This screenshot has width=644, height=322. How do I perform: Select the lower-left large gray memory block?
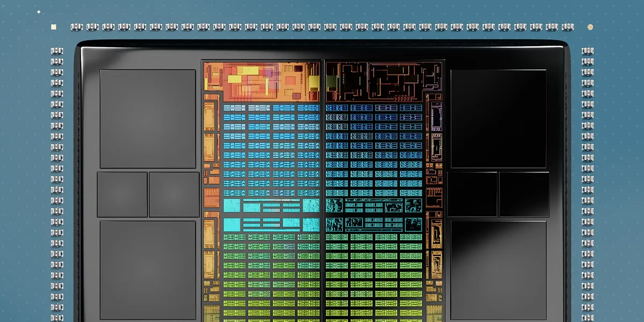[148, 270]
